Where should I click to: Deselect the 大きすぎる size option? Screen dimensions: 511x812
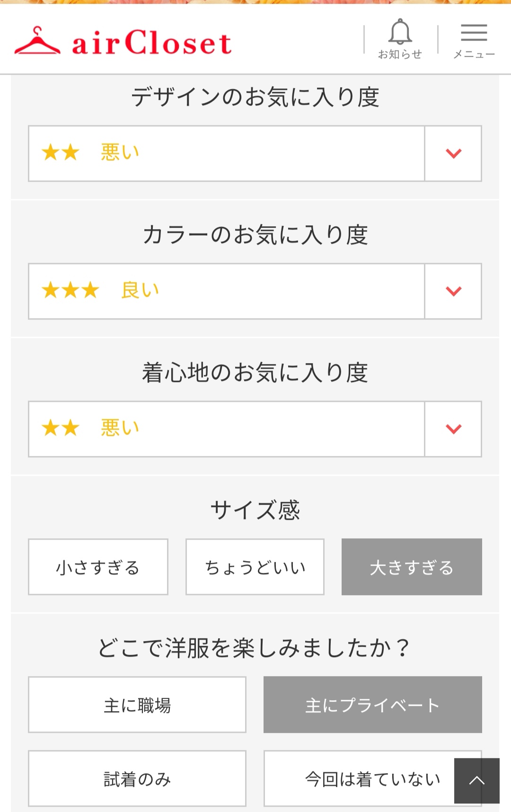[x=412, y=567]
